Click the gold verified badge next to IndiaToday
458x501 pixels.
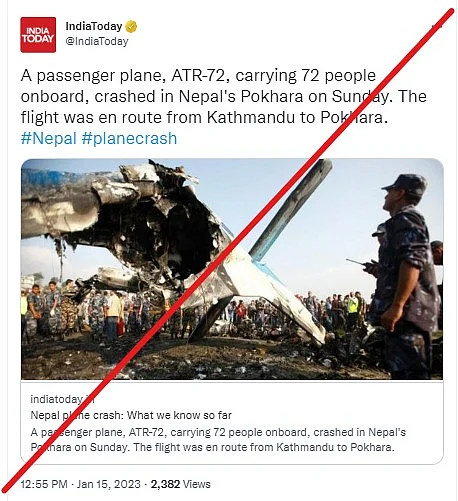point(131,27)
